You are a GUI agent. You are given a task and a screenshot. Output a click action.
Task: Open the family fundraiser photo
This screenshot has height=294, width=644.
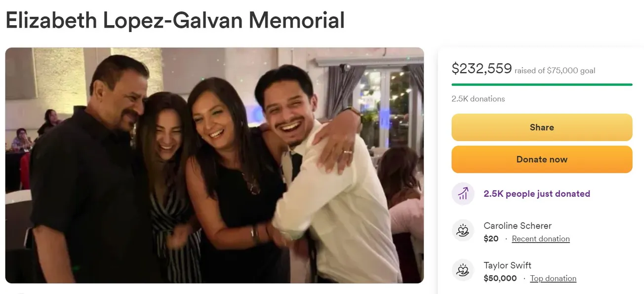click(214, 165)
